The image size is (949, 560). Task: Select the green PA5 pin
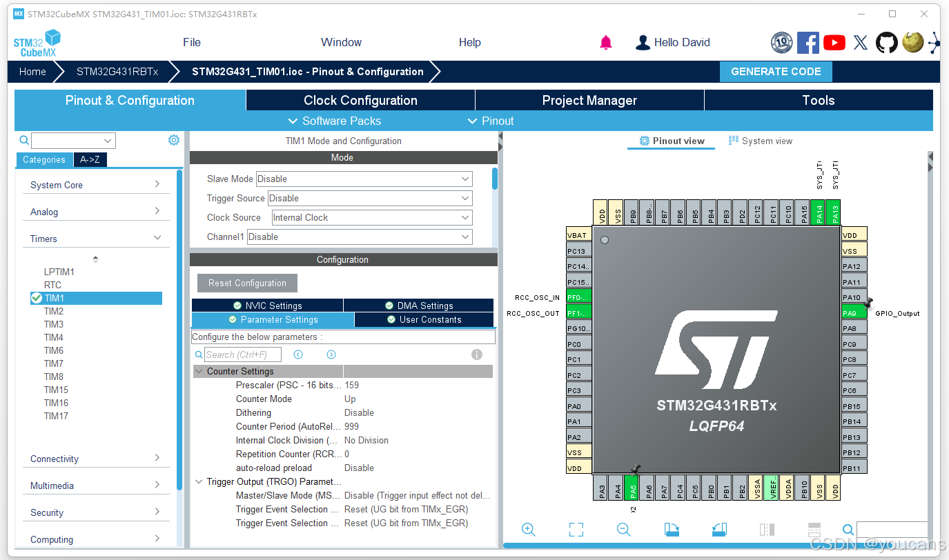coord(632,488)
